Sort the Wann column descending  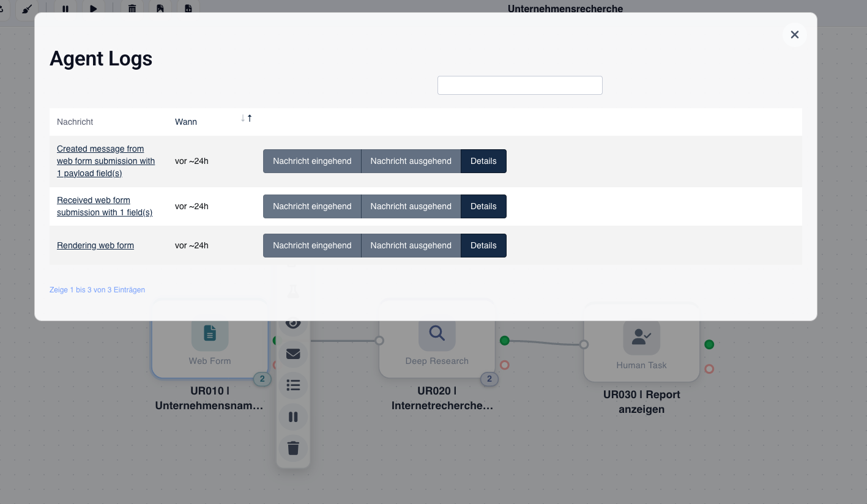(243, 117)
